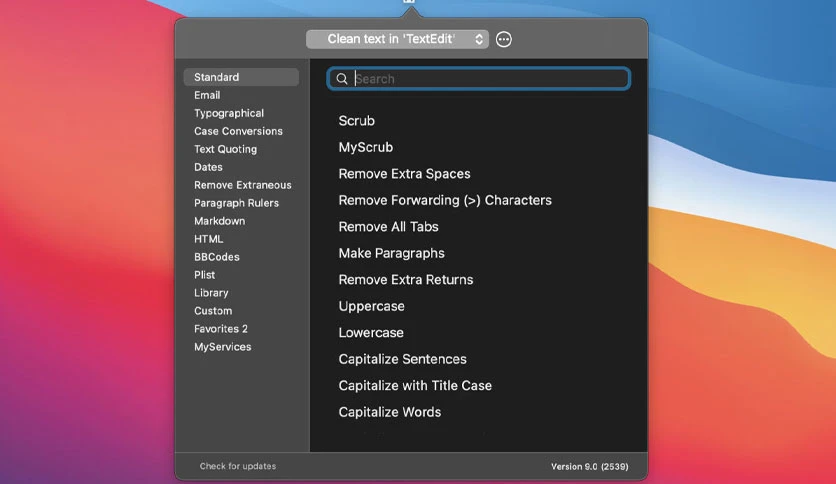
Task: Open the Case Conversions category
Action: click(x=238, y=131)
